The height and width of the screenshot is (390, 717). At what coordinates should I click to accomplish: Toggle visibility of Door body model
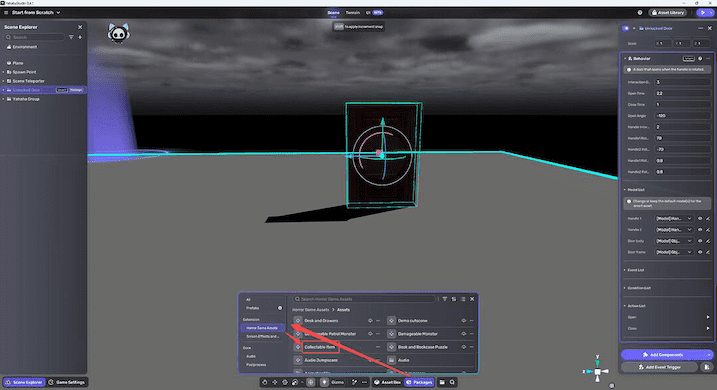point(700,241)
